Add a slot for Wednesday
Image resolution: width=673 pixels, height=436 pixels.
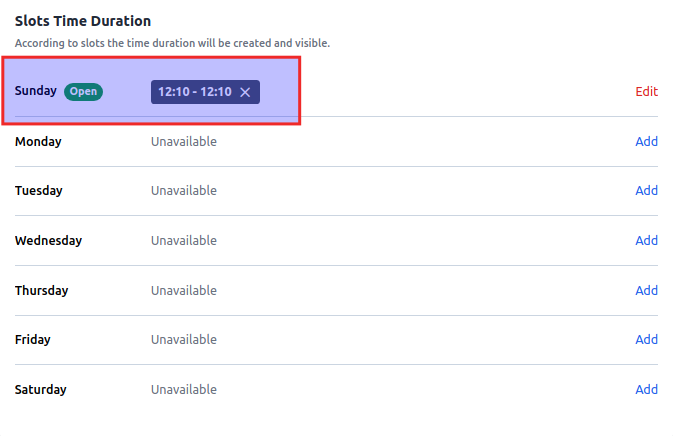point(646,240)
